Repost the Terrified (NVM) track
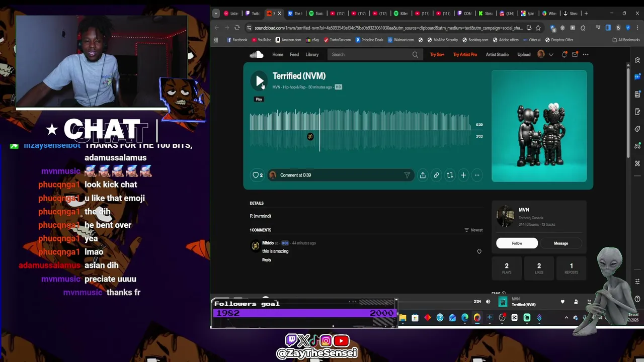Image resolution: width=644 pixels, height=362 pixels. [450, 175]
